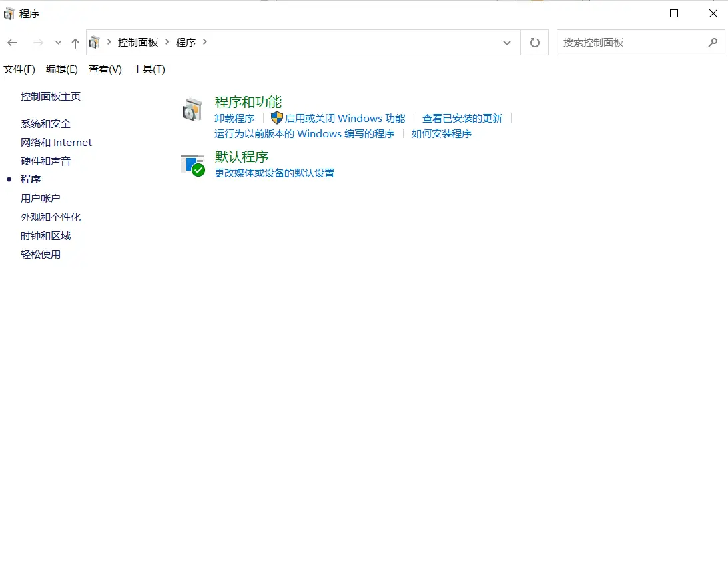Select 轻松使用 in sidebar
728x563 pixels.
[x=41, y=254]
